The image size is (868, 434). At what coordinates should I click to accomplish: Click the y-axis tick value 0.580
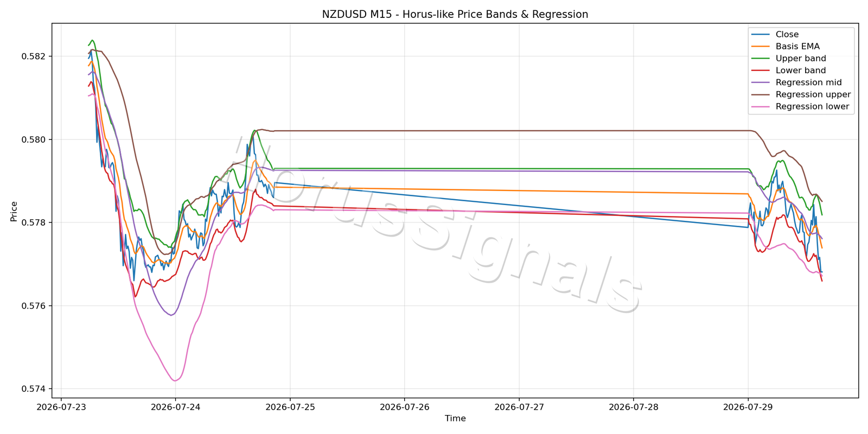tap(34, 139)
